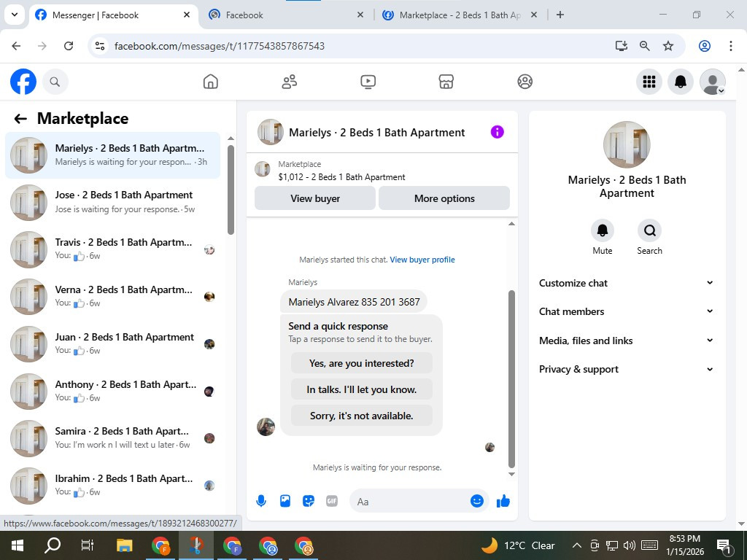
Task: Search in conversation with magnifier icon
Action: tap(649, 230)
